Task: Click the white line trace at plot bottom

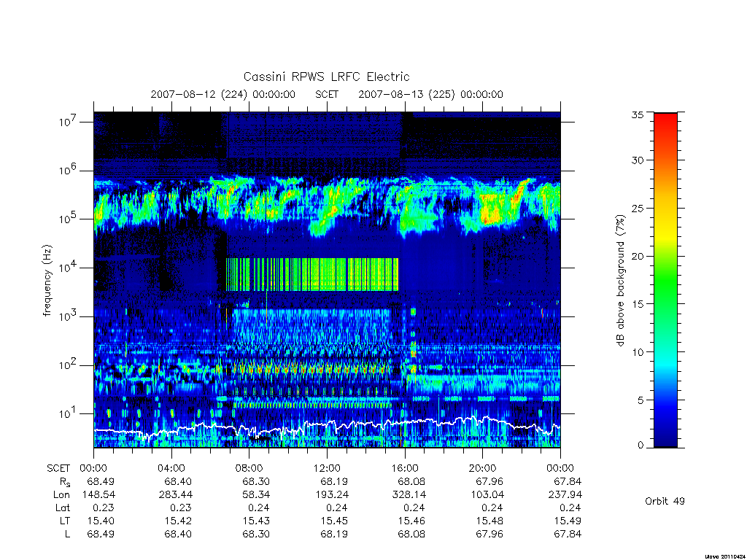Action: [x=327, y=426]
